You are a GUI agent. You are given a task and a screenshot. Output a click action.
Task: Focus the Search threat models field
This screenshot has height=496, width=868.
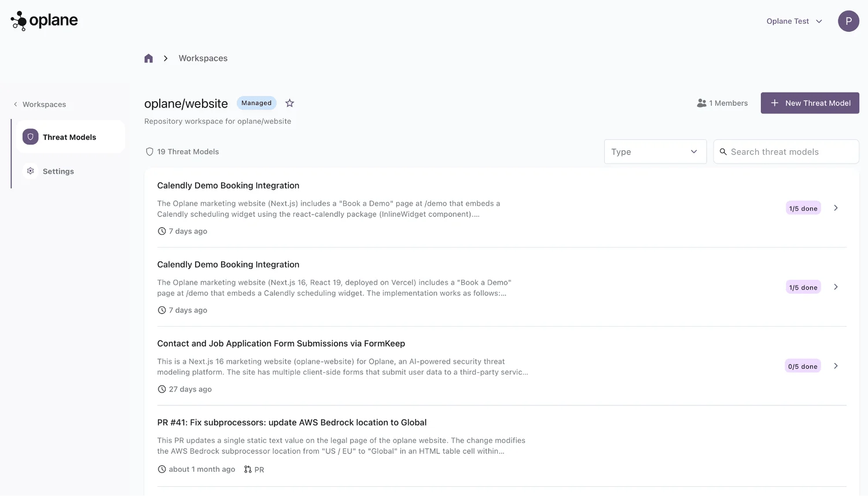point(786,151)
